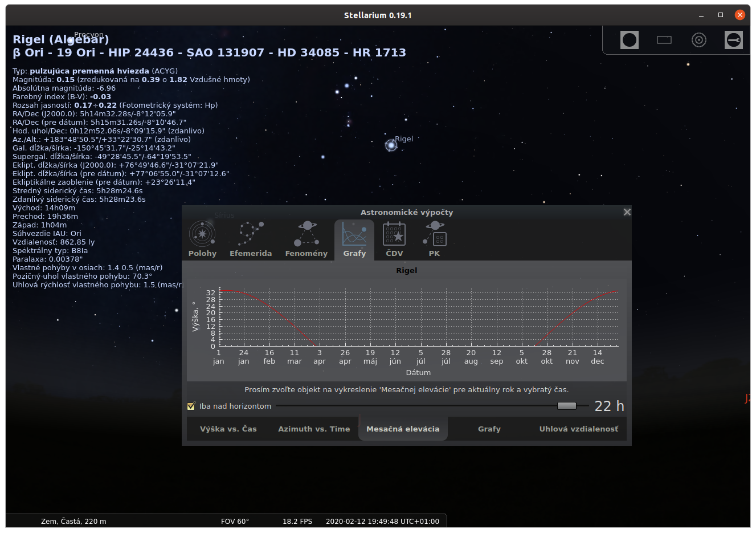Click the 'Stellarium 0.19.1' window title
The height and width of the screenshot is (533, 756).
[x=378, y=15]
